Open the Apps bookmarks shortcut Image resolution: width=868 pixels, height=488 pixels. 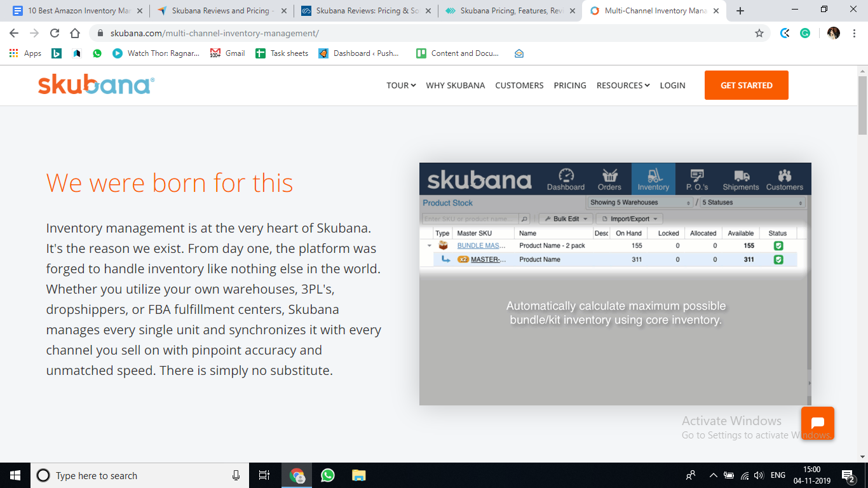[25, 53]
